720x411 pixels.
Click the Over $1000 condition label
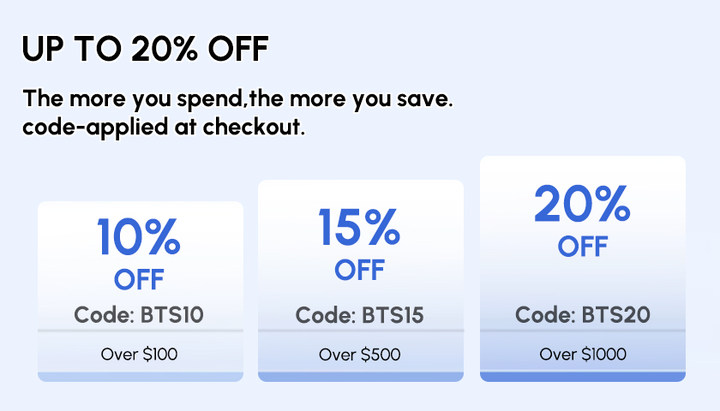tap(583, 354)
